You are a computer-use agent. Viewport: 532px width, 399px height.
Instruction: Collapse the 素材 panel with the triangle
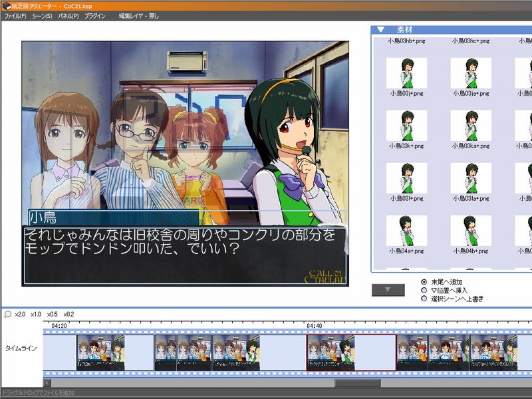(x=380, y=29)
